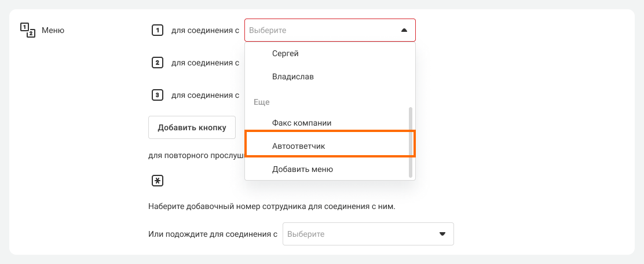Click the key 1 digit icon
The height and width of the screenshot is (264, 644).
157,30
